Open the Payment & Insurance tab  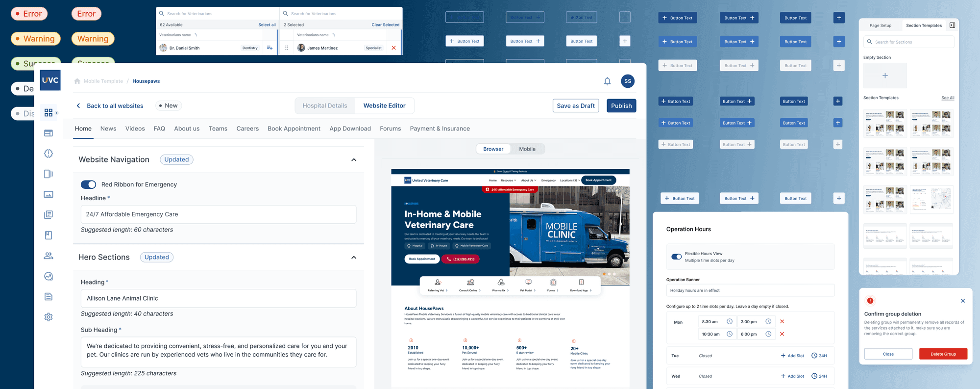pos(440,129)
